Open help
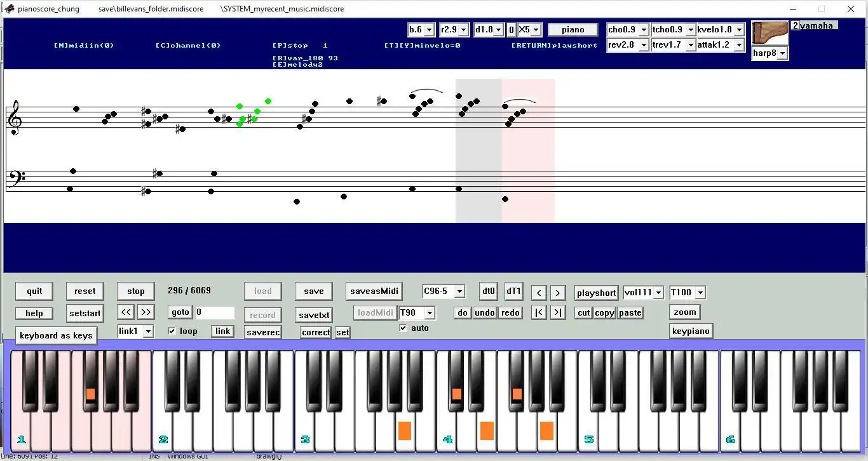 click(x=34, y=314)
